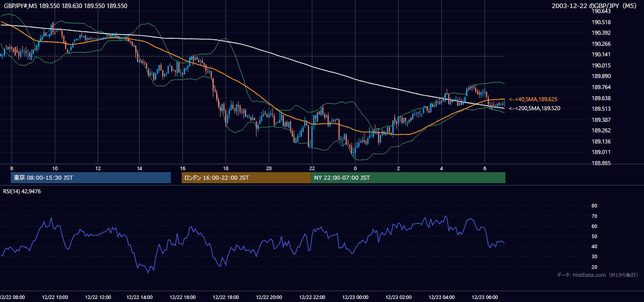
Task: Click the 12/22 16:00 time axis label
Action: [x=183, y=297]
